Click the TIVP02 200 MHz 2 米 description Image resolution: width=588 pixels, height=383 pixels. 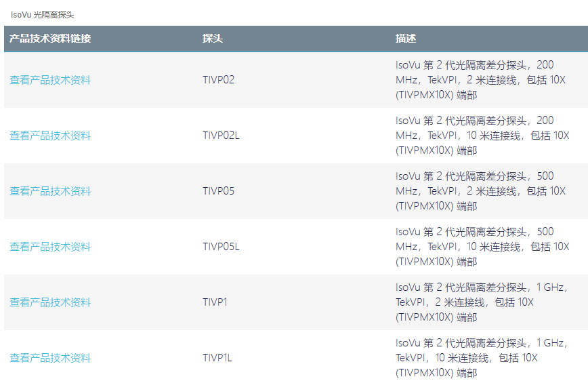tap(480, 80)
